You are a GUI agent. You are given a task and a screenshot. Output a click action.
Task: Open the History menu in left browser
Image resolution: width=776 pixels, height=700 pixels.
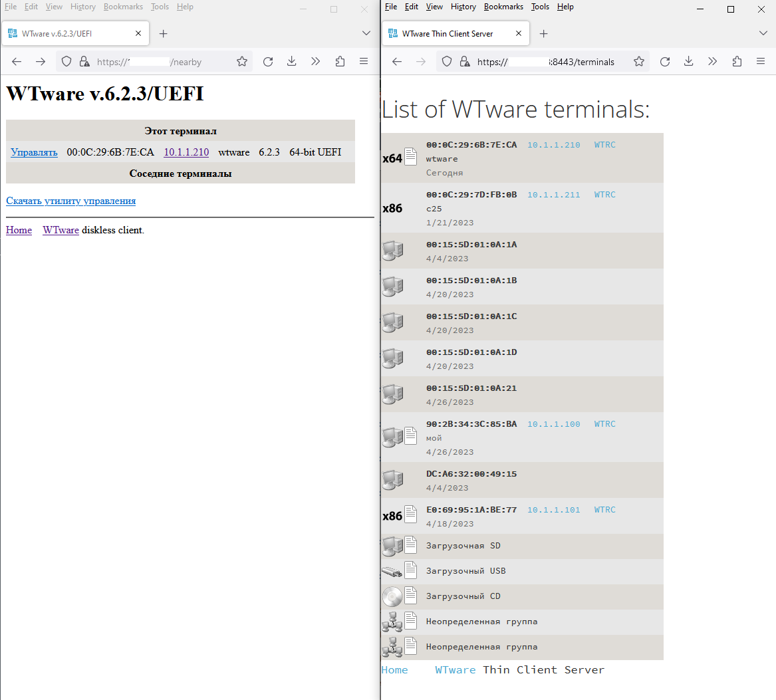click(x=83, y=7)
